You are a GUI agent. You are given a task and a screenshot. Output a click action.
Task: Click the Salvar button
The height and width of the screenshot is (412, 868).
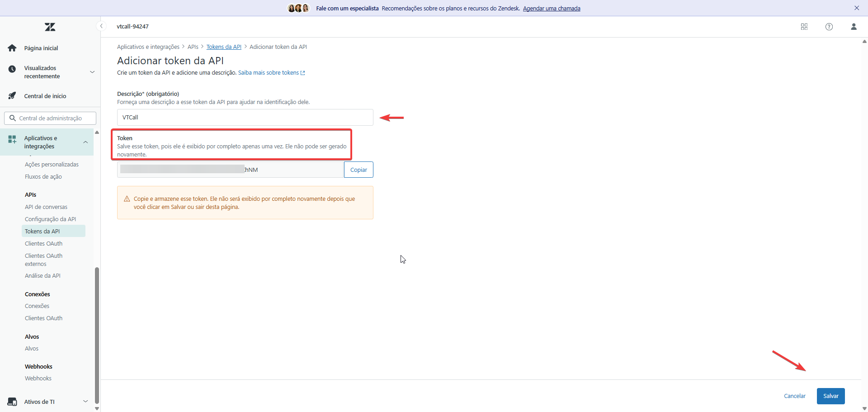click(830, 396)
